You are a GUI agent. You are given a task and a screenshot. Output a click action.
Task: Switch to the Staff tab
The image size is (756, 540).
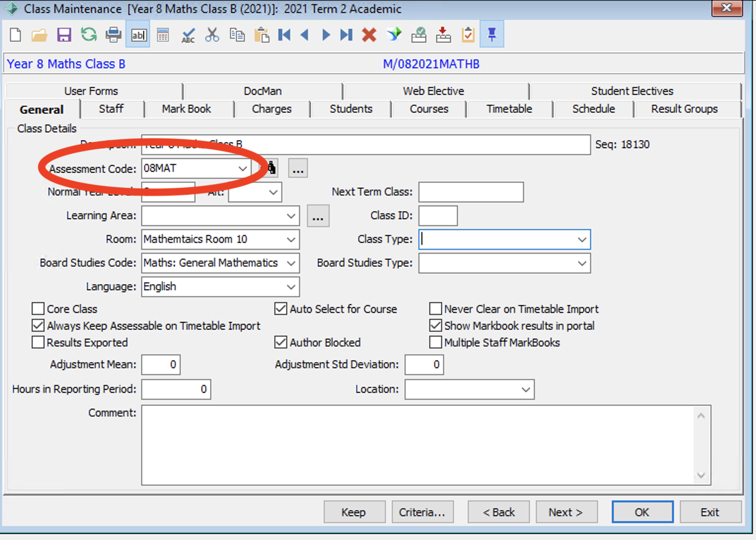(111, 109)
